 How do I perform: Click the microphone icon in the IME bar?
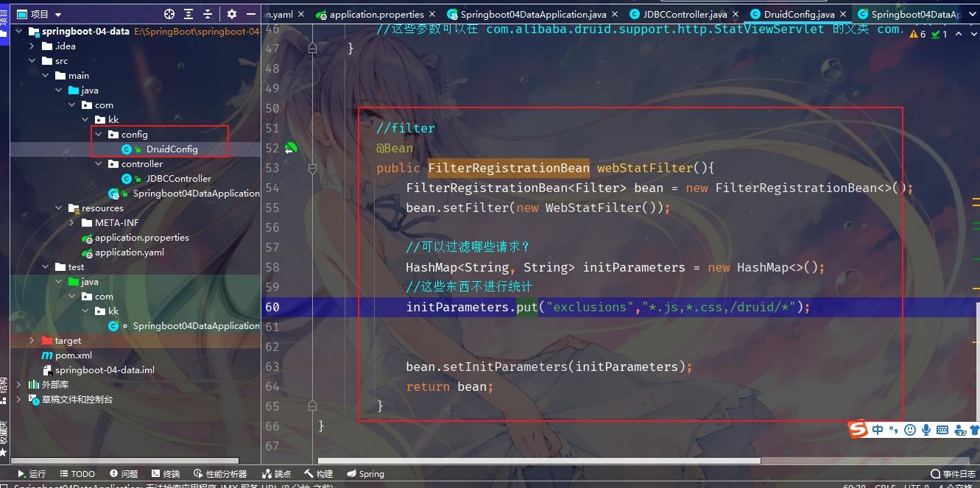(926, 430)
